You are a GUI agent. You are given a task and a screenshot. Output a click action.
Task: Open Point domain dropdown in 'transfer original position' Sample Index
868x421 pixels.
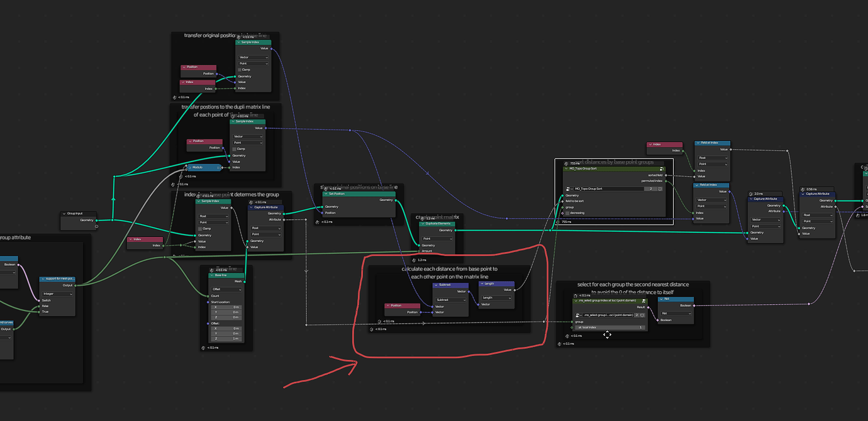pyautogui.click(x=253, y=63)
